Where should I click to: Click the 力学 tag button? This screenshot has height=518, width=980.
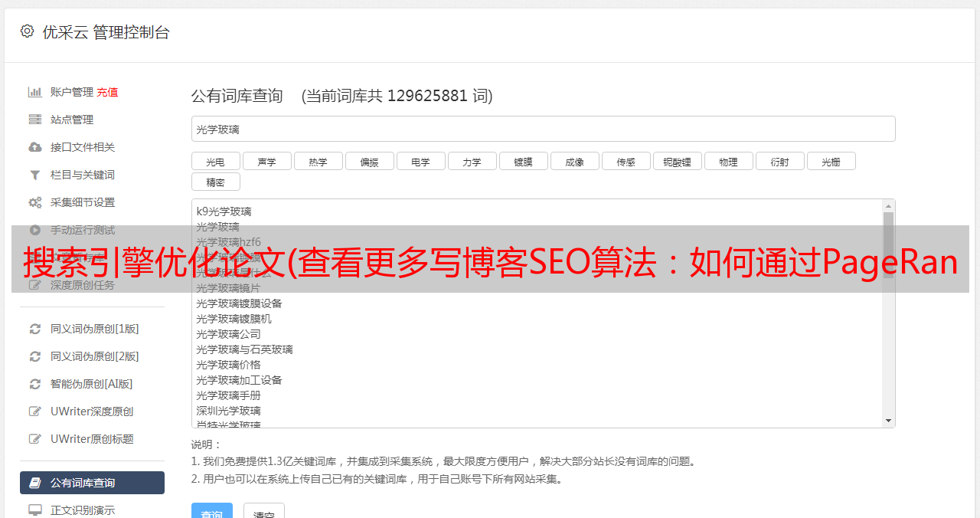472,161
